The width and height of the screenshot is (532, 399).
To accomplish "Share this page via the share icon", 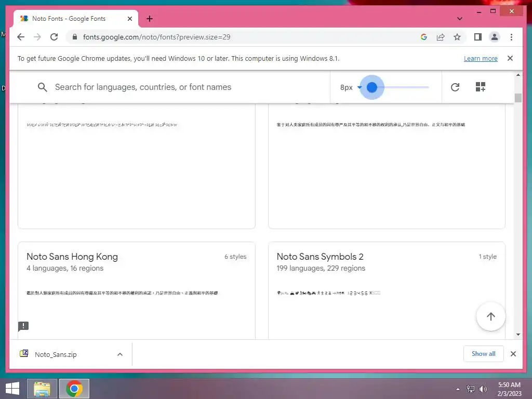I will pyautogui.click(x=441, y=37).
